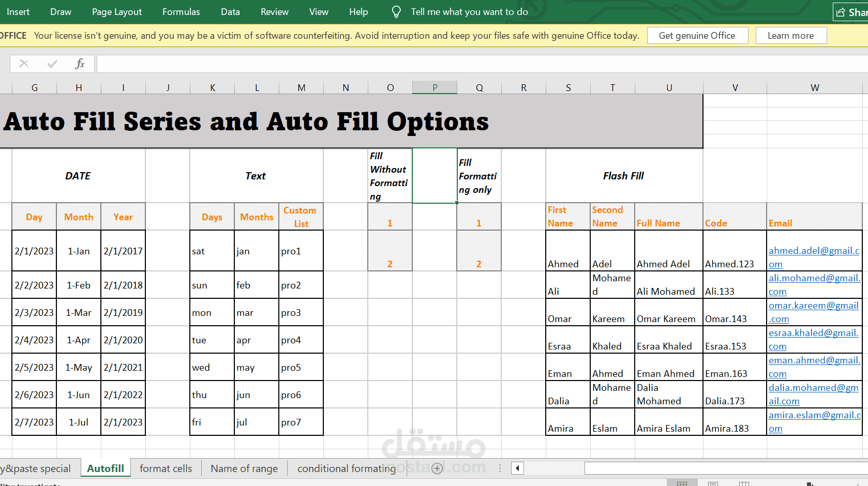
Task: Open the Review ribbon tab
Action: pyautogui.click(x=275, y=12)
